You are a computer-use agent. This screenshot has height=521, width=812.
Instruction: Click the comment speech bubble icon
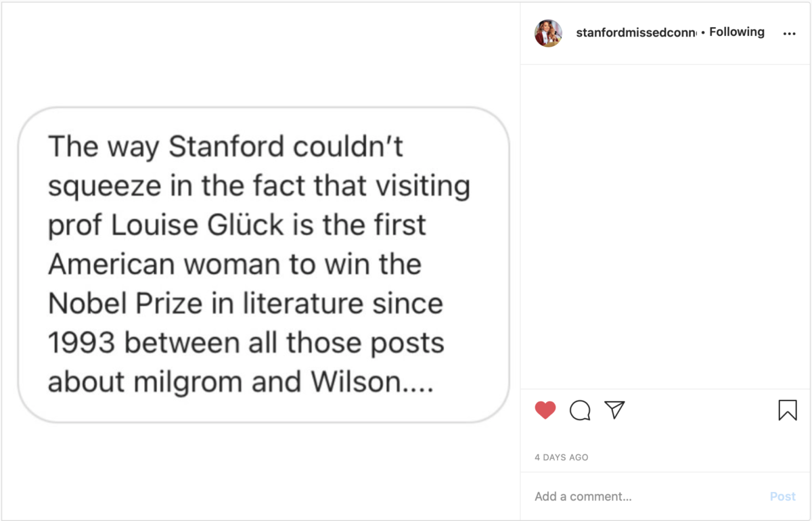tap(580, 410)
